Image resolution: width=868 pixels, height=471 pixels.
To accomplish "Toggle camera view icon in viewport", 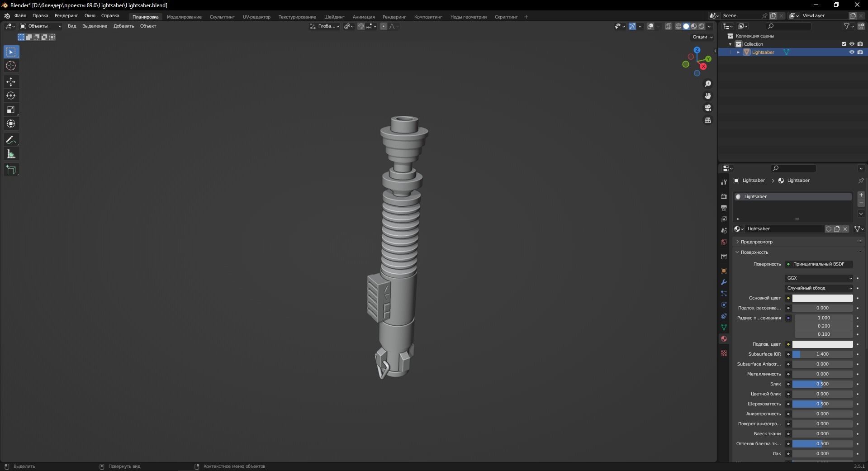I will pyautogui.click(x=708, y=108).
